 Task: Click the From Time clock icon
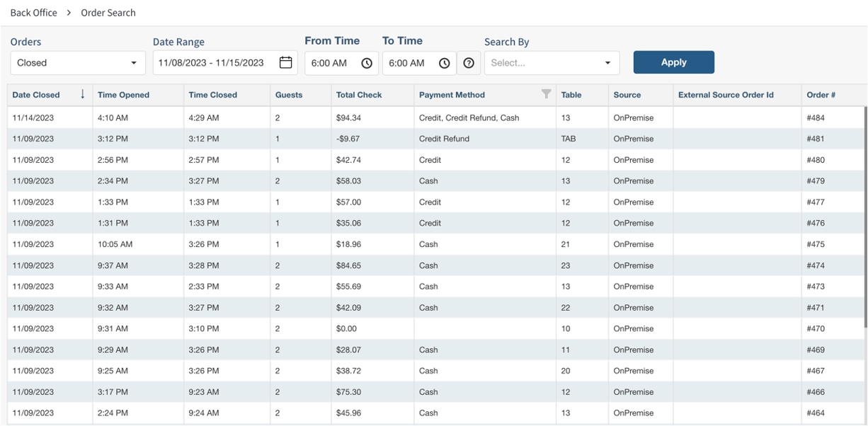click(x=367, y=63)
